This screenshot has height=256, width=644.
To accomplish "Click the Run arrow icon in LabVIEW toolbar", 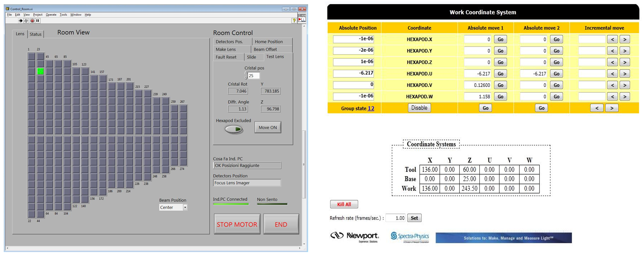I will click(21, 21).
